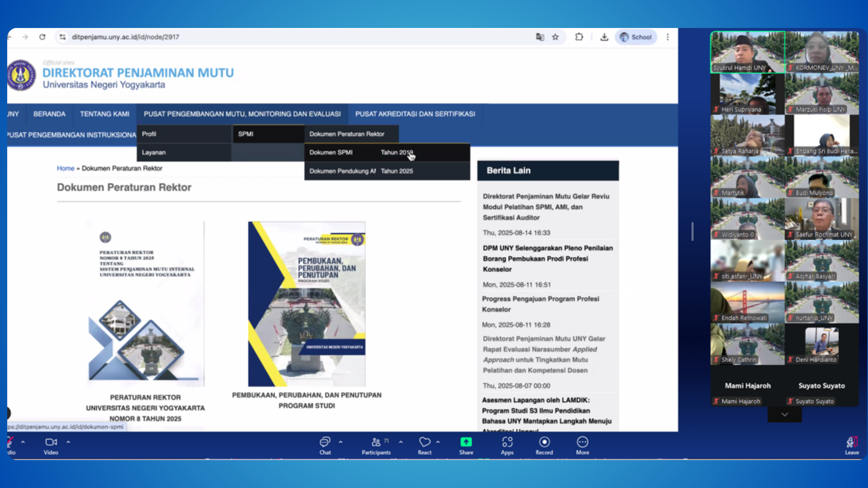
Task: Click the Direktorat Penjaminan Mutu site title
Action: pos(138,73)
